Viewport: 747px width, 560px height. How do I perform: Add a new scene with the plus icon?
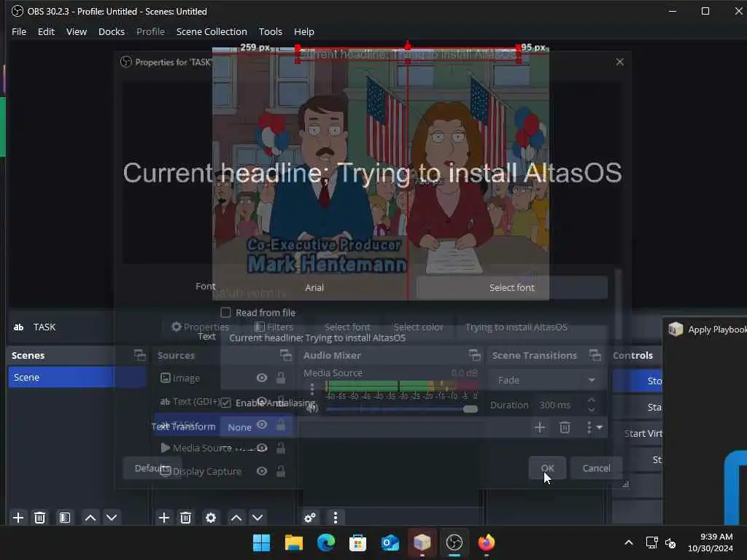pos(18,518)
